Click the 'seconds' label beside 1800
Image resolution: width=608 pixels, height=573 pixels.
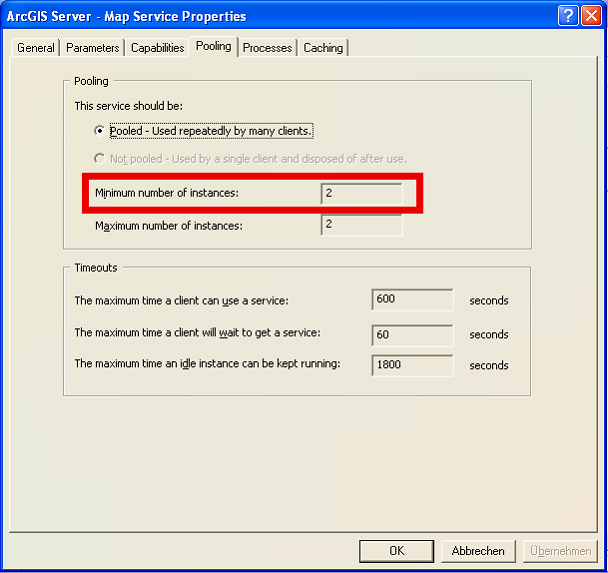489,365
